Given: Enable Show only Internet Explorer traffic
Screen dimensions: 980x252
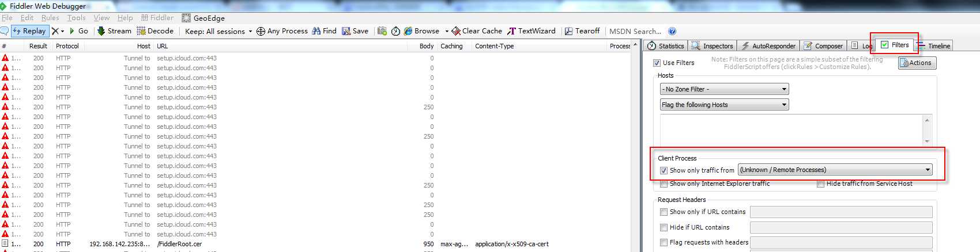Looking at the screenshot, I should pyautogui.click(x=664, y=184).
